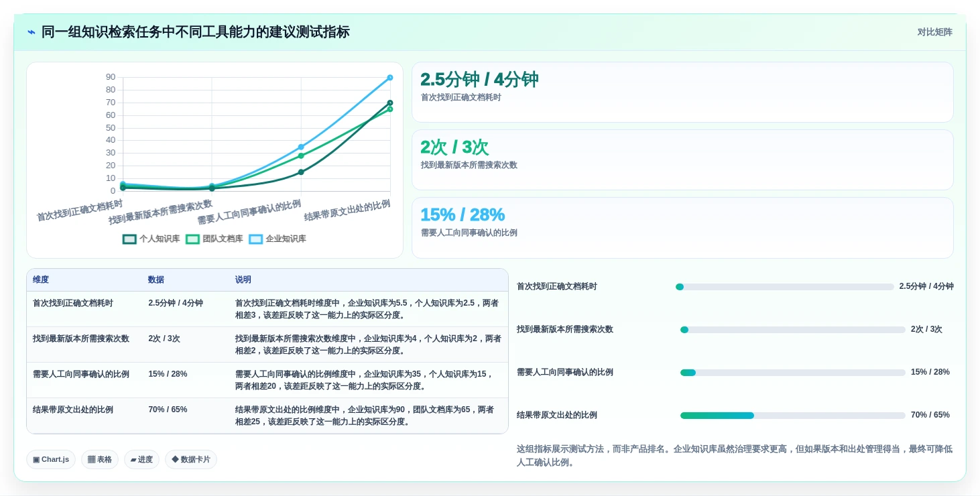Viewport: 980px width, 496px height.
Task: Click the 结果带原文出处的比例 progress bar
Action: click(x=793, y=416)
